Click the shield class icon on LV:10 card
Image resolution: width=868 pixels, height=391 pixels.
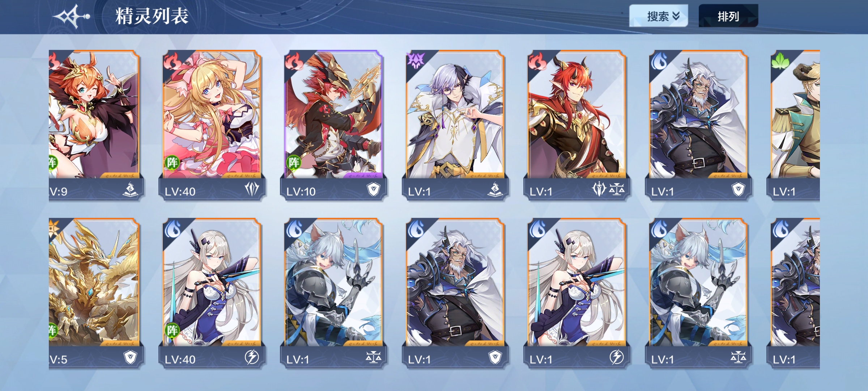pyautogui.click(x=373, y=189)
